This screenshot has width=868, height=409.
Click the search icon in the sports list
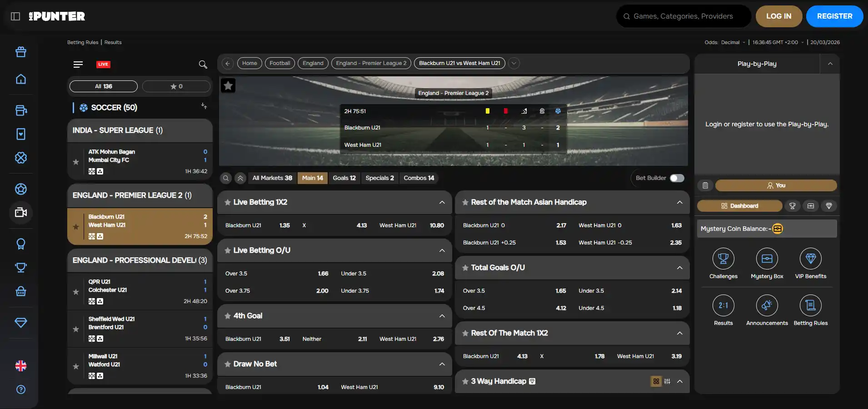click(203, 65)
